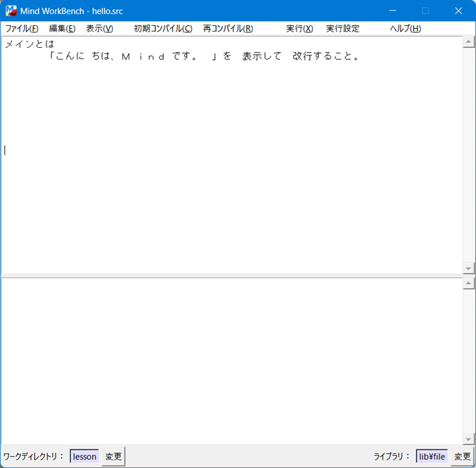Click 初期コンパイル(C) menu item
Screen dimensions: 476x468
tap(163, 29)
